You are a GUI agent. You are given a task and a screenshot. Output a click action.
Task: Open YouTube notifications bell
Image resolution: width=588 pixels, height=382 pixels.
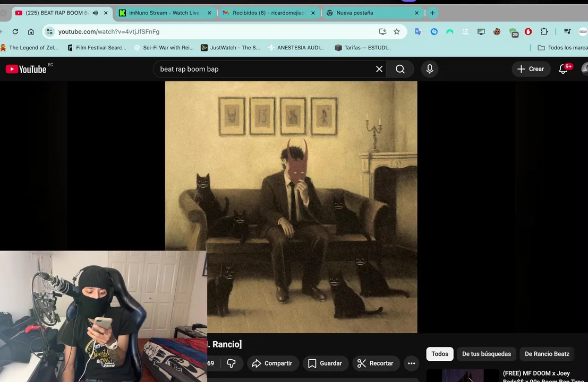tap(563, 69)
